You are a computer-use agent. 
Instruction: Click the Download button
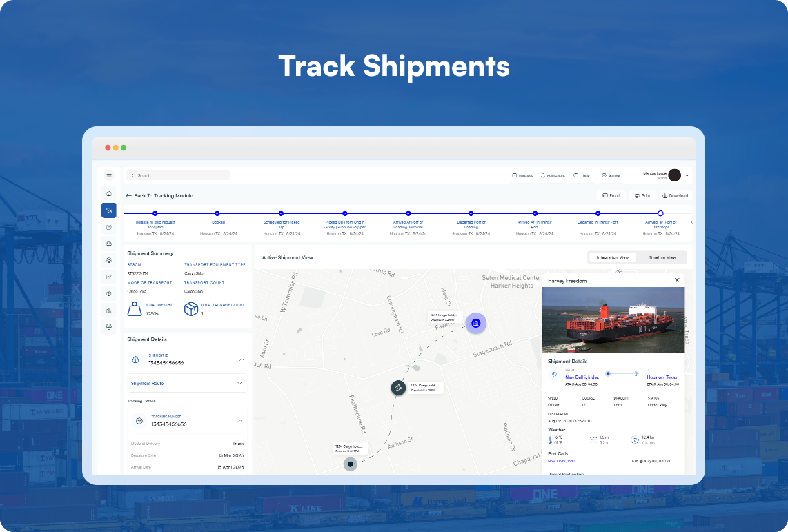pos(674,196)
